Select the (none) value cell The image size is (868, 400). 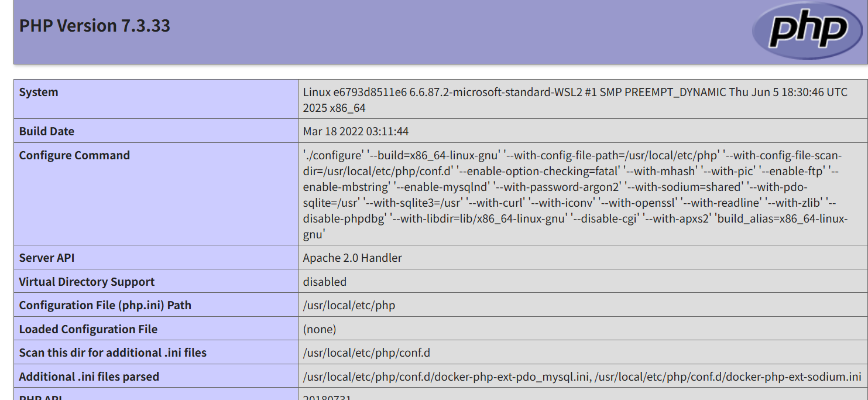coord(583,329)
